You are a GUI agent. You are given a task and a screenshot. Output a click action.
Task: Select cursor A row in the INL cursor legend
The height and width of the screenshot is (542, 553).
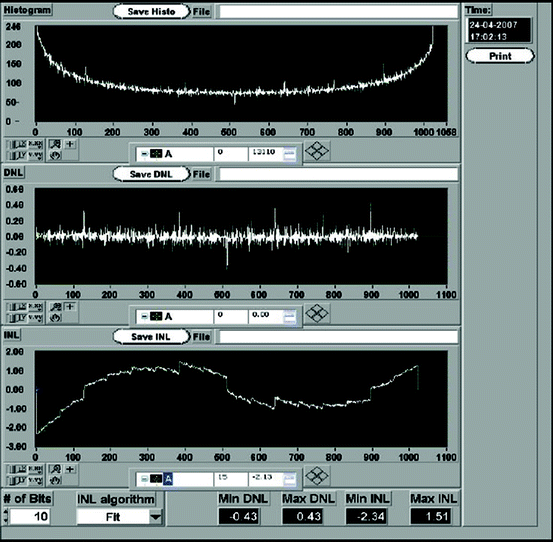pos(175,479)
